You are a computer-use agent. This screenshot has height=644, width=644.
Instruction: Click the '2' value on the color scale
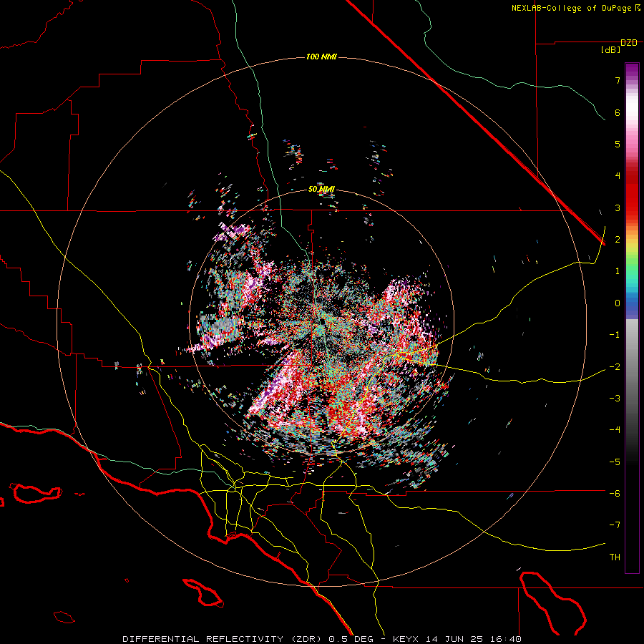tap(618, 240)
